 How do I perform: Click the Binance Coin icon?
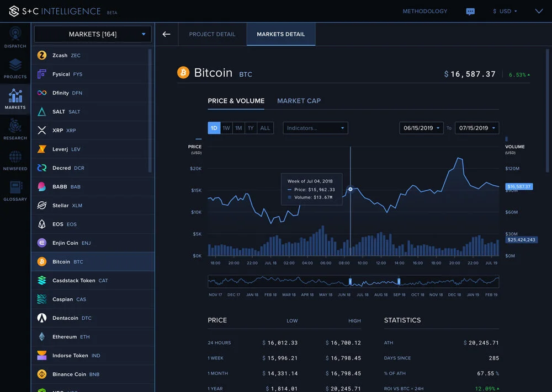pyautogui.click(x=42, y=374)
